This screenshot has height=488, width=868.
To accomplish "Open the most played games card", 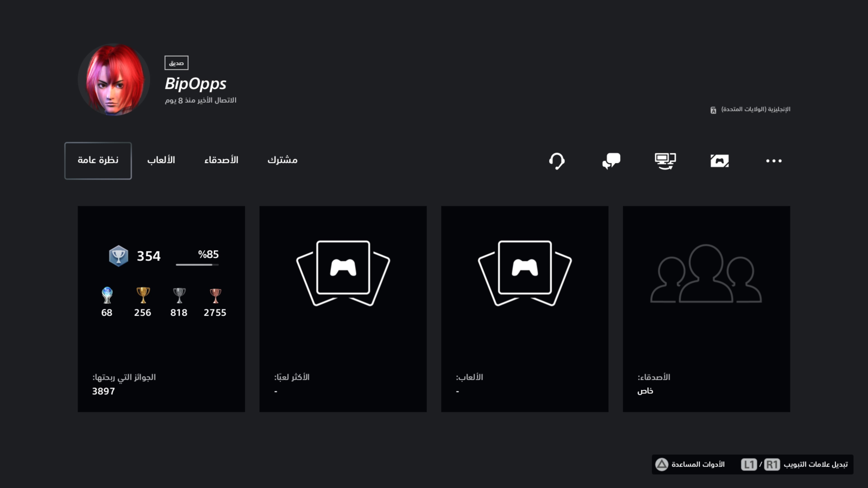I will click(343, 308).
